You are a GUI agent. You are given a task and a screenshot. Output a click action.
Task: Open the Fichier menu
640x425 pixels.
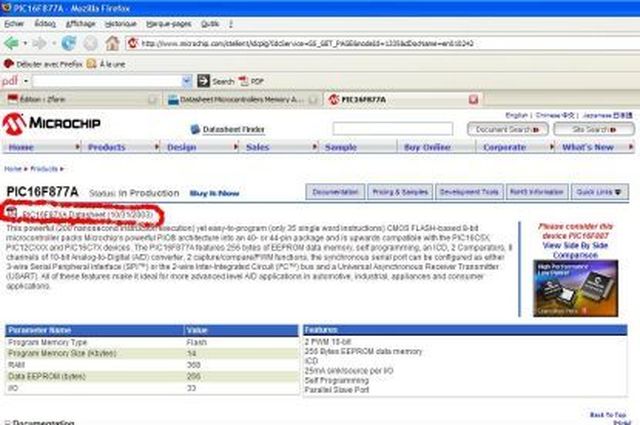tap(14, 24)
